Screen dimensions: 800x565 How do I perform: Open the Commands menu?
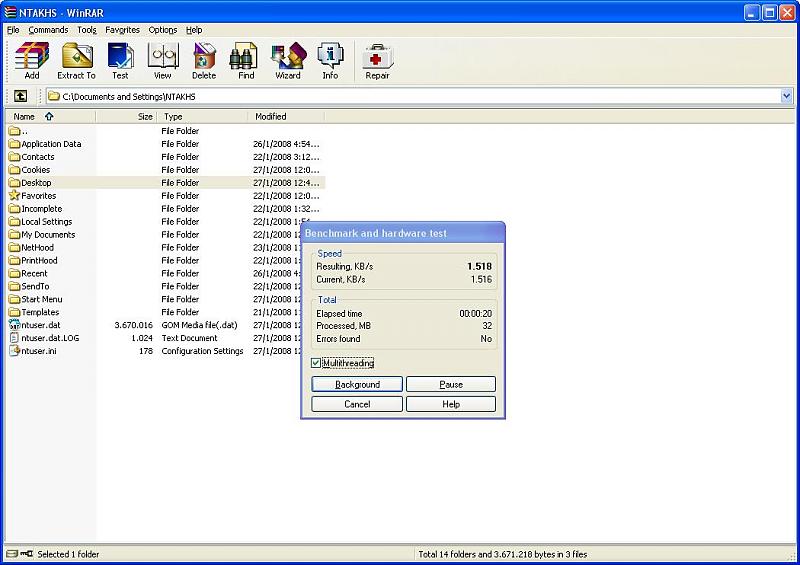48,30
